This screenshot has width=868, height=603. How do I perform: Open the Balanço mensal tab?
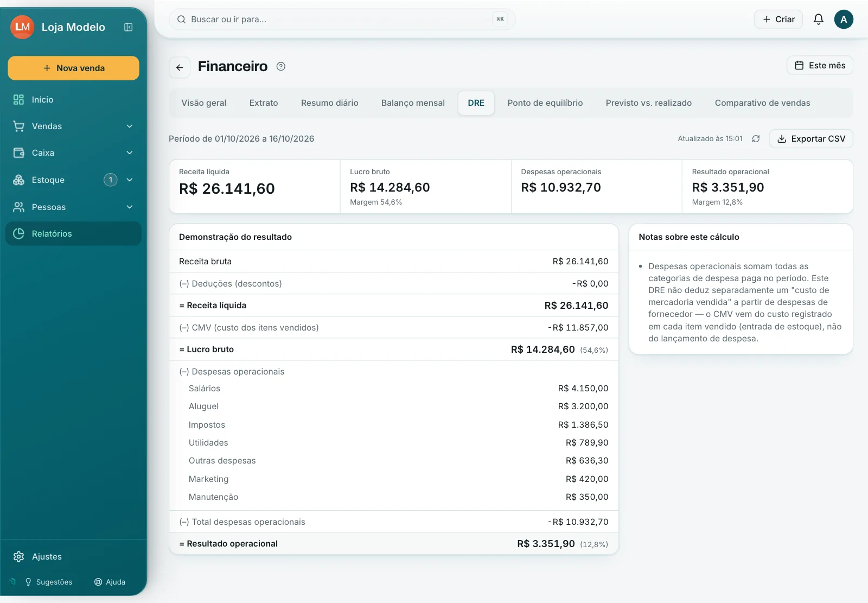coord(413,103)
